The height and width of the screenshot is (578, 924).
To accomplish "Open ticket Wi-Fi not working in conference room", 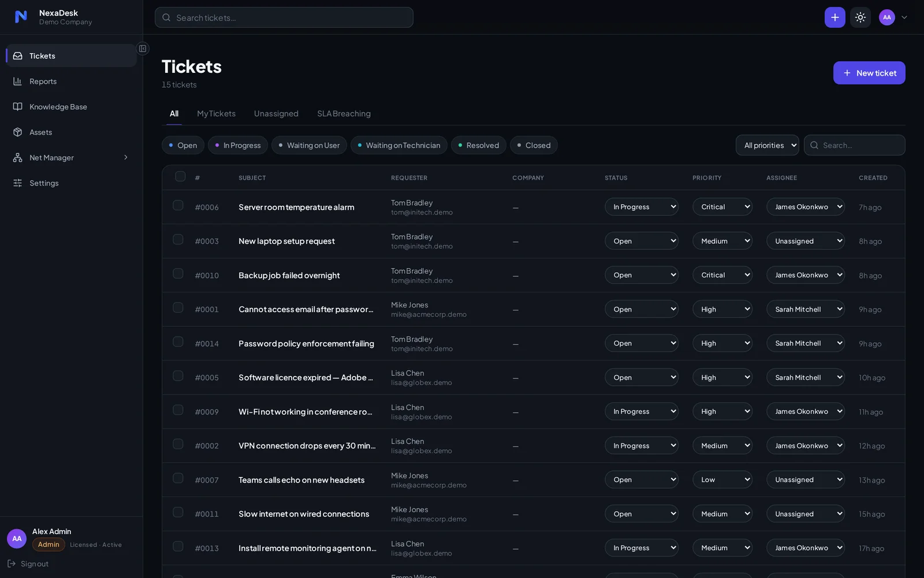I will click(x=305, y=412).
